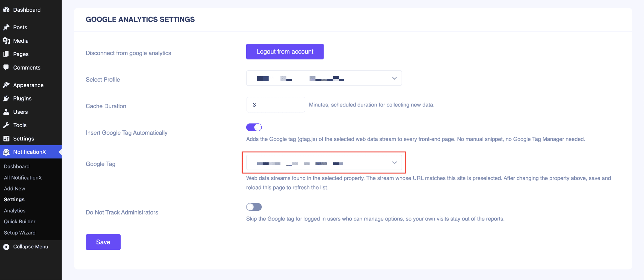644x280 pixels.
Task: Click the Cache Duration minutes input field
Action: point(275,105)
